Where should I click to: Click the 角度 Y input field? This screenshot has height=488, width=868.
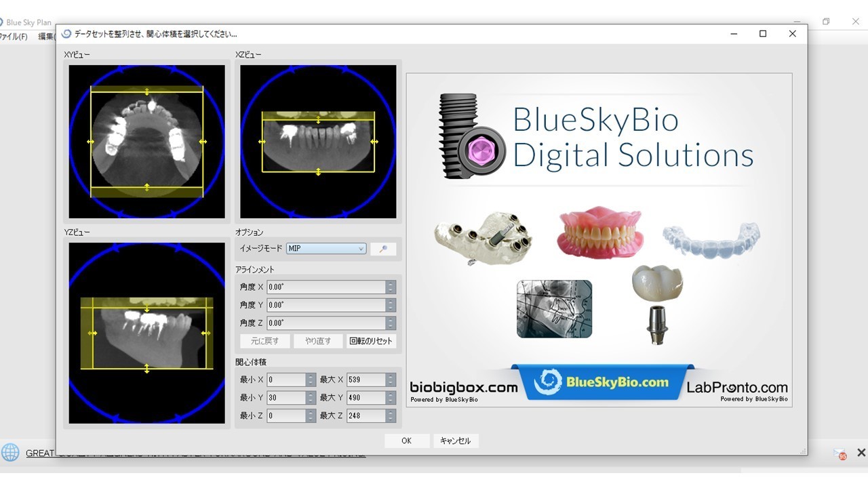(x=326, y=305)
